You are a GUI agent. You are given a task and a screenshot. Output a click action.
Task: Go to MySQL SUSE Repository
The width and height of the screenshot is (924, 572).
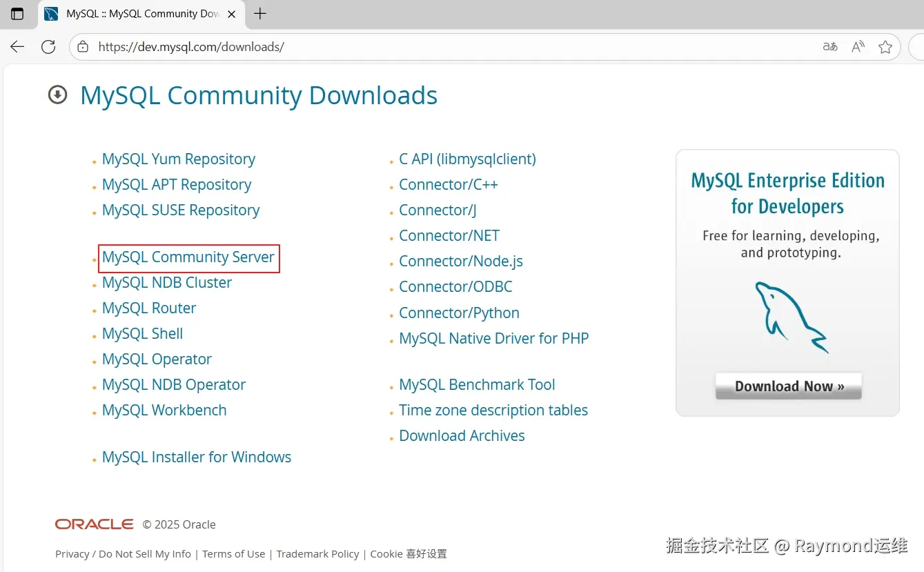(x=181, y=210)
